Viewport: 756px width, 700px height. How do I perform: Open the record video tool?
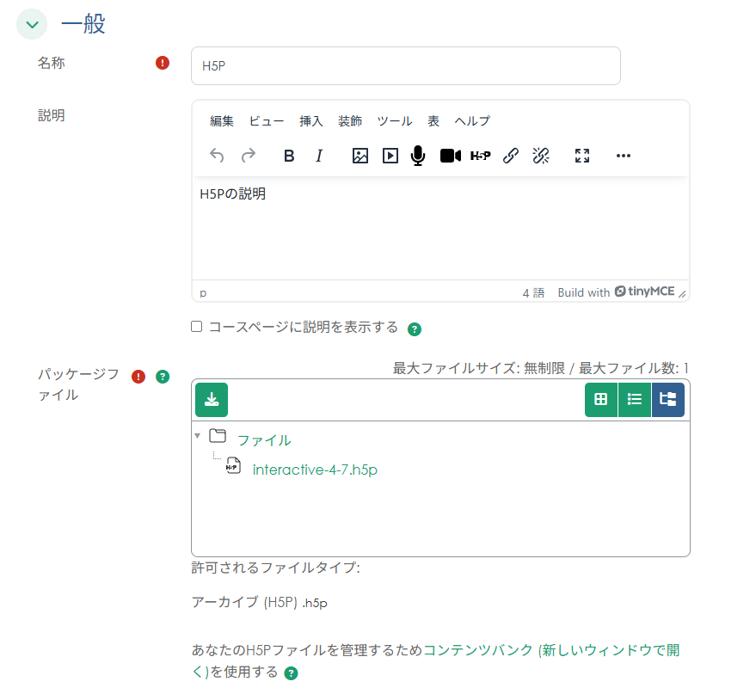click(450, 156)
